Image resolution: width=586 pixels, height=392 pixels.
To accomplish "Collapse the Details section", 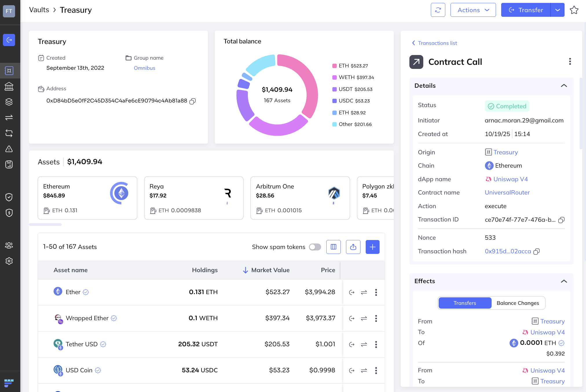I will coord(564,86).
